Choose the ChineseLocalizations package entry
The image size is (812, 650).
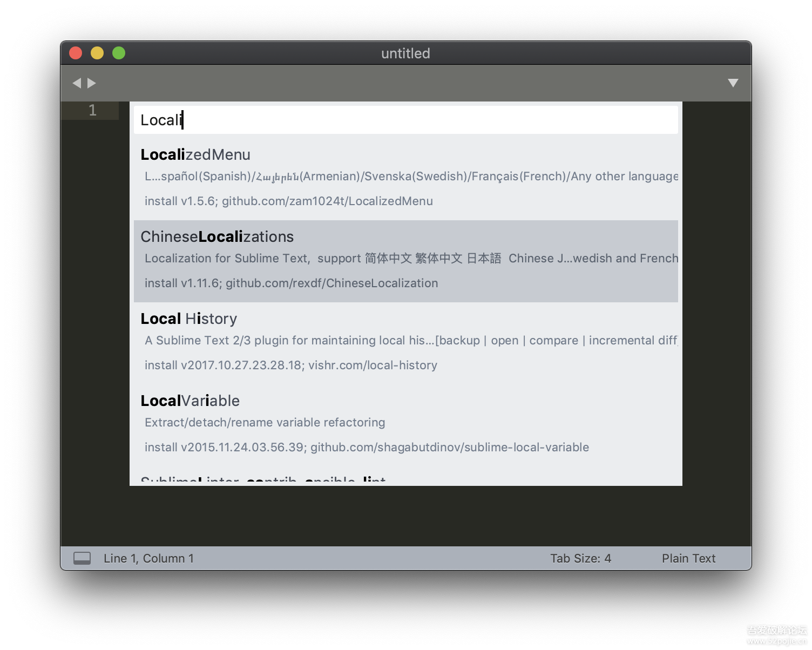coord(217,237)
